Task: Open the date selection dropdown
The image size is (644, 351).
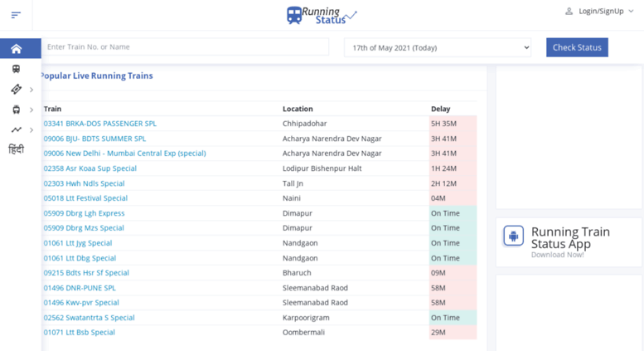Action: 438,47
